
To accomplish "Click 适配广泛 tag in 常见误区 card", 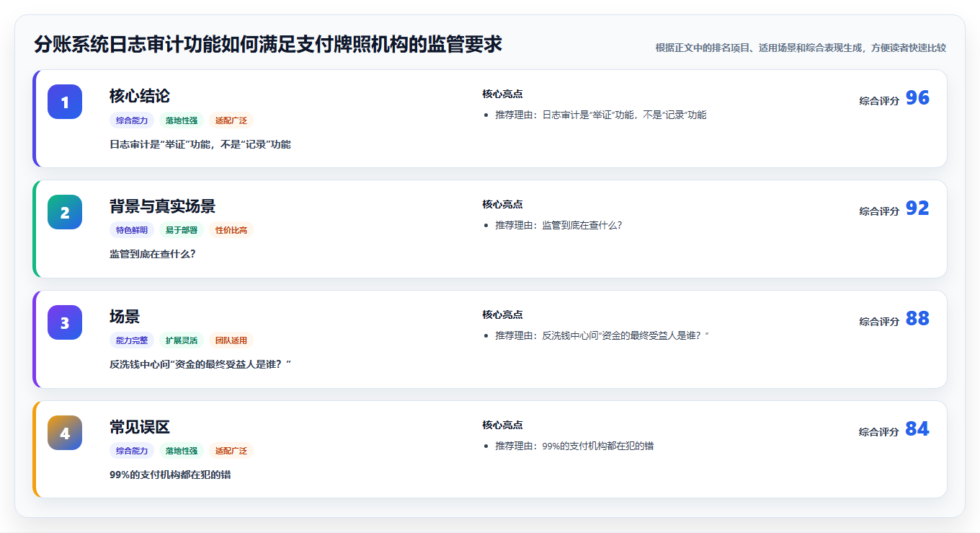I will (x=231, y=451).
